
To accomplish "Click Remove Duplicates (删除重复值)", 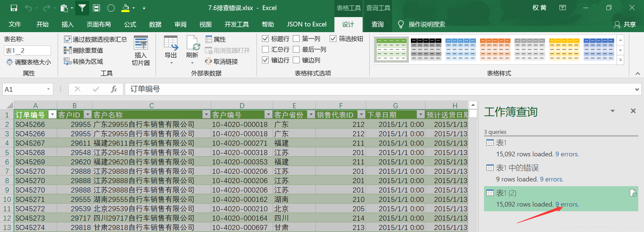I will (84, 51).
